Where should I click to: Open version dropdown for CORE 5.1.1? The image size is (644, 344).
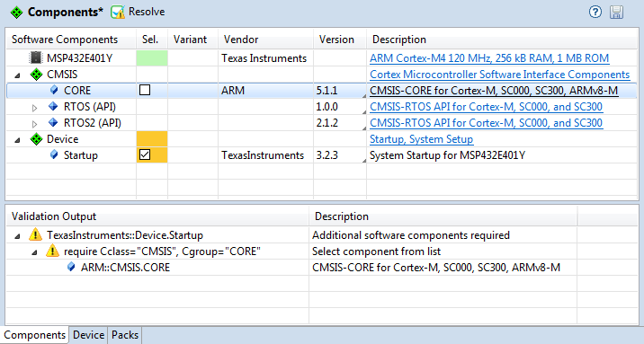(x=363, y=96)
